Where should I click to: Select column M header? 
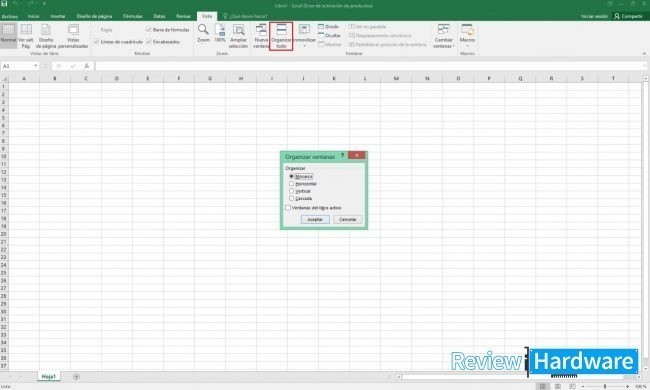[396, 78]
